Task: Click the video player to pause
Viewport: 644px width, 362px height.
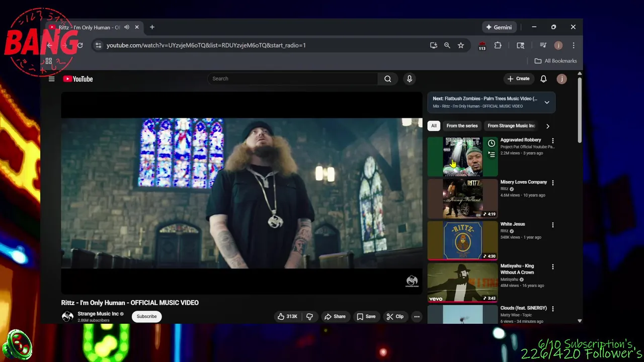Action: click(242, 193)
